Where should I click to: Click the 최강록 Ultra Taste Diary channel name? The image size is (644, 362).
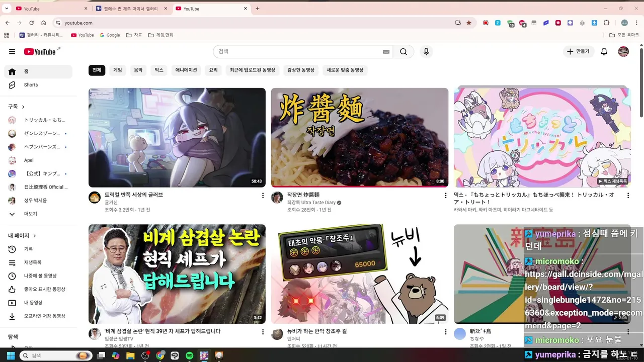(x=311, y=203)
